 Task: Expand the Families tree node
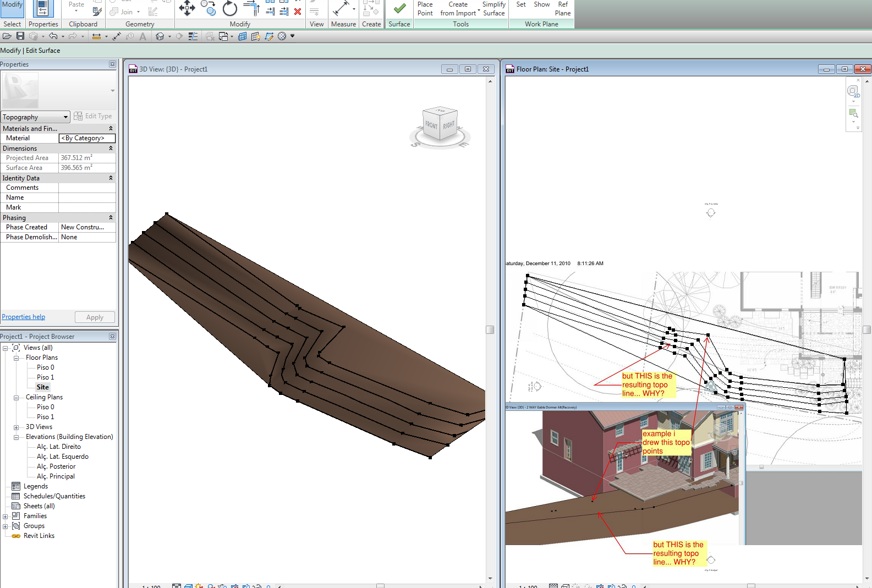6,516
